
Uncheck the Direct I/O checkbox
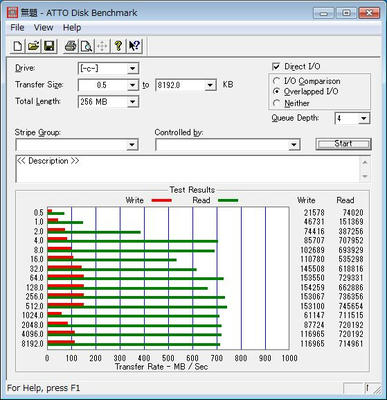[x=276, y=66]
